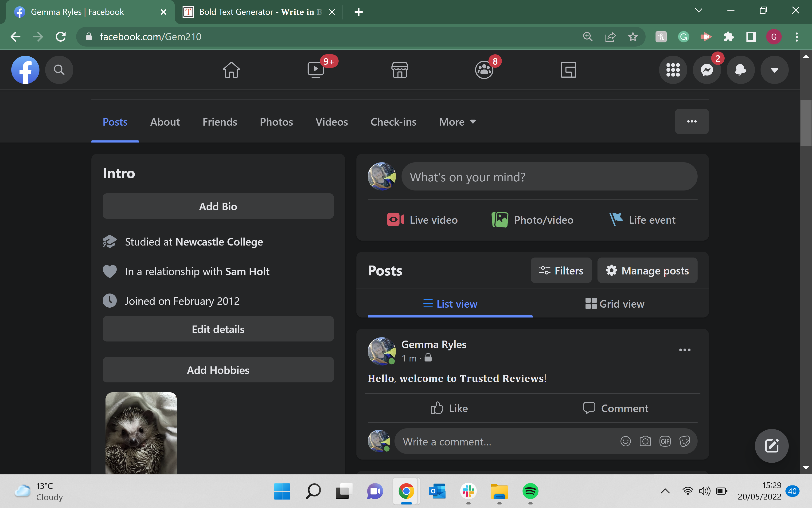Screen dimensions: 812x508
Task: Open Messenger icon
Action: pyautogui.click(x=707, y=70)
